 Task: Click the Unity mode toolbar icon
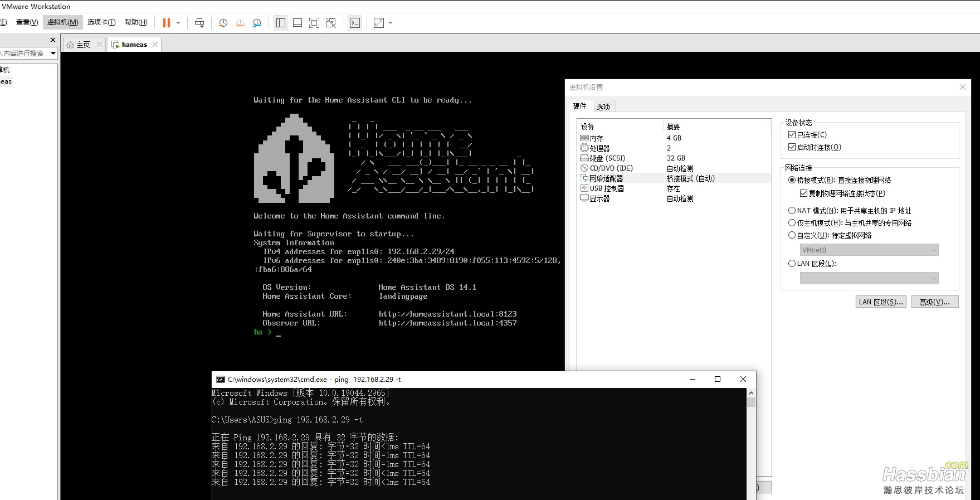pyautogui.click(x=331, y=23)
